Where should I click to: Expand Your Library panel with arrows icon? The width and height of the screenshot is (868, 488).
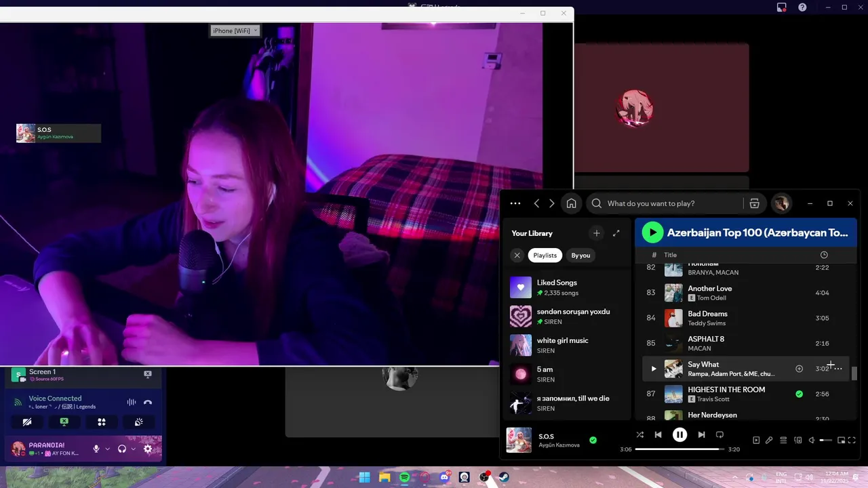click(616, 233)
